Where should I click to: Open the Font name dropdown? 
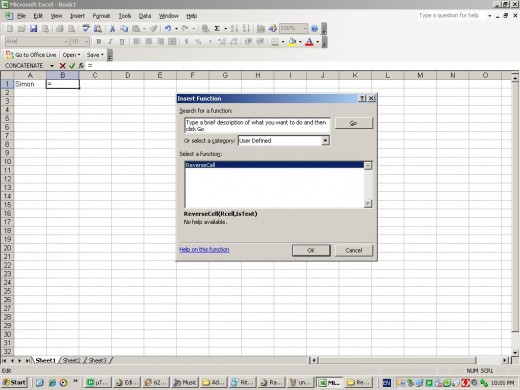(66, 42)
